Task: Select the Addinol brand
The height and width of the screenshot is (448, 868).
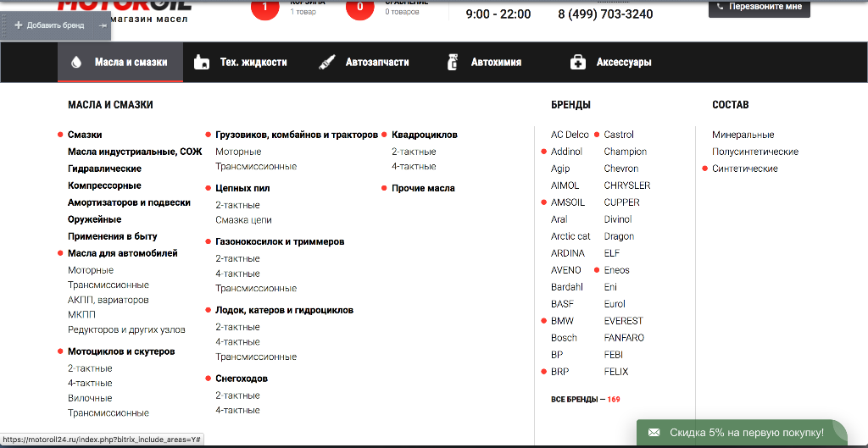Action: [x=567, y=152]
